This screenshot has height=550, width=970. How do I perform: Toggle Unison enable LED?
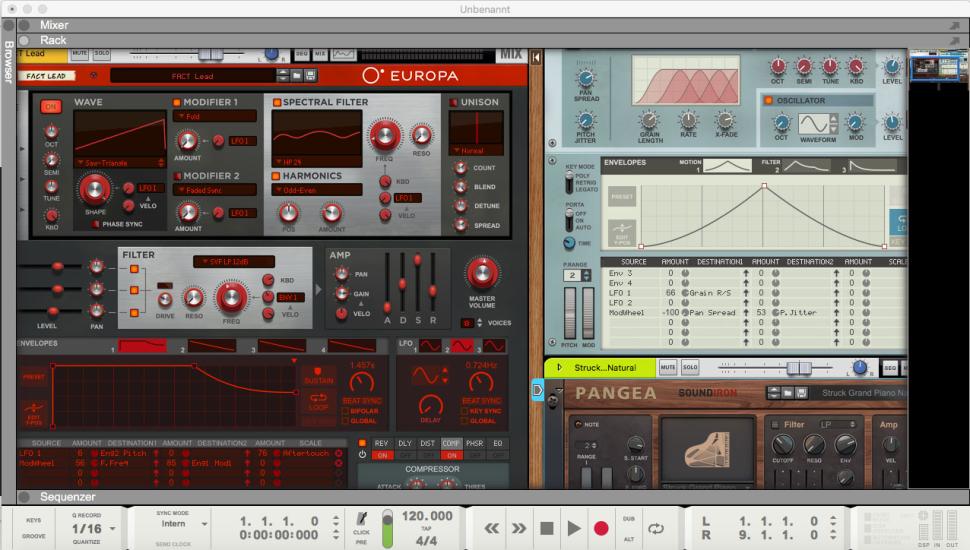(x=454, y=102)
